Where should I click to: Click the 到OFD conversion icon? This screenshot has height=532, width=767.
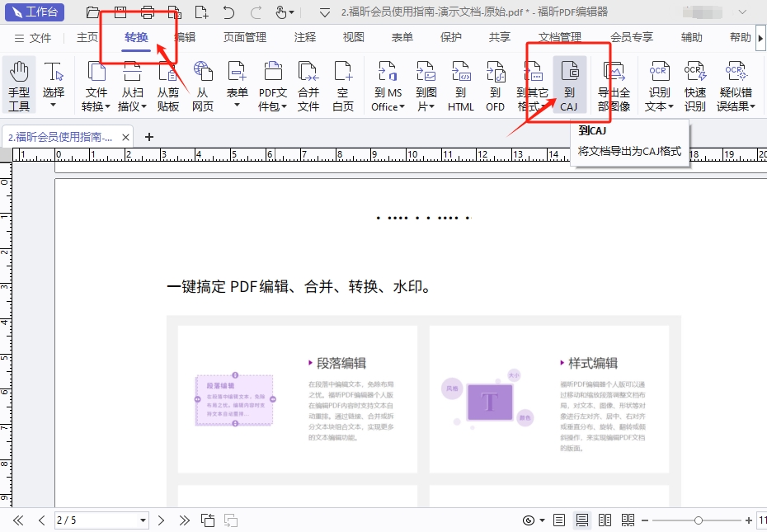click(495, 85)
